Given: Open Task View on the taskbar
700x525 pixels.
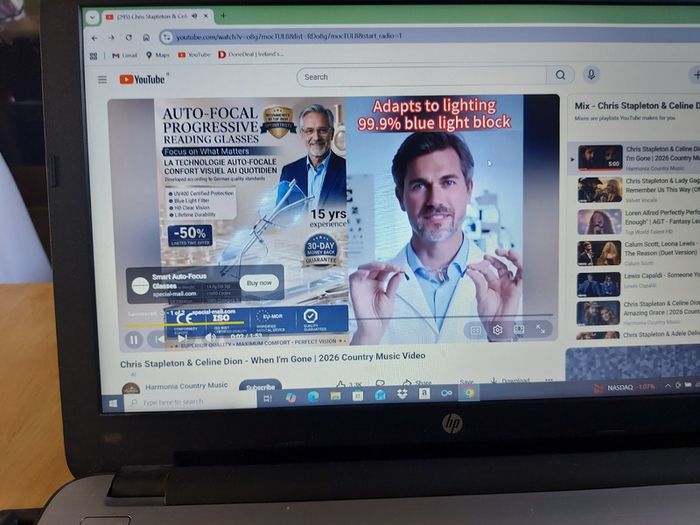Looking at the screenshot, I should 267,398.
